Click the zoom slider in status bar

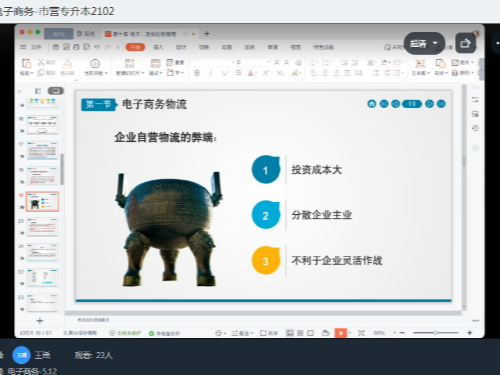point(435,333)
